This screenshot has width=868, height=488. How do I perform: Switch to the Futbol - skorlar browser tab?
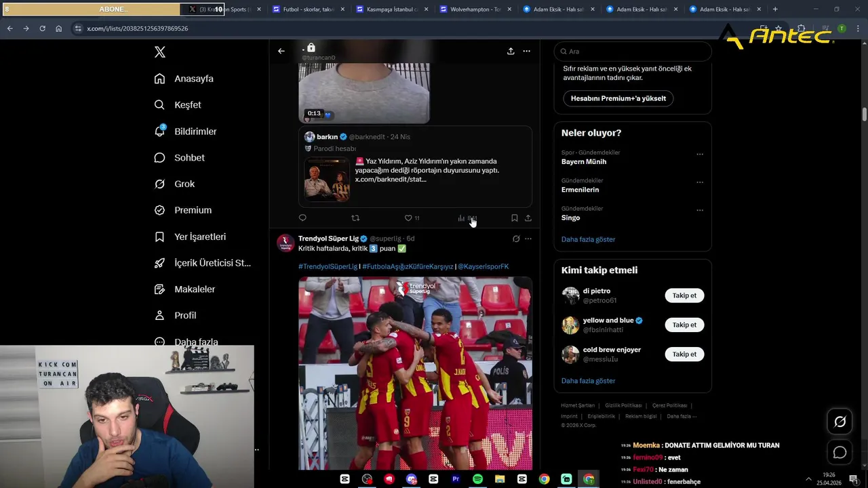307,9
